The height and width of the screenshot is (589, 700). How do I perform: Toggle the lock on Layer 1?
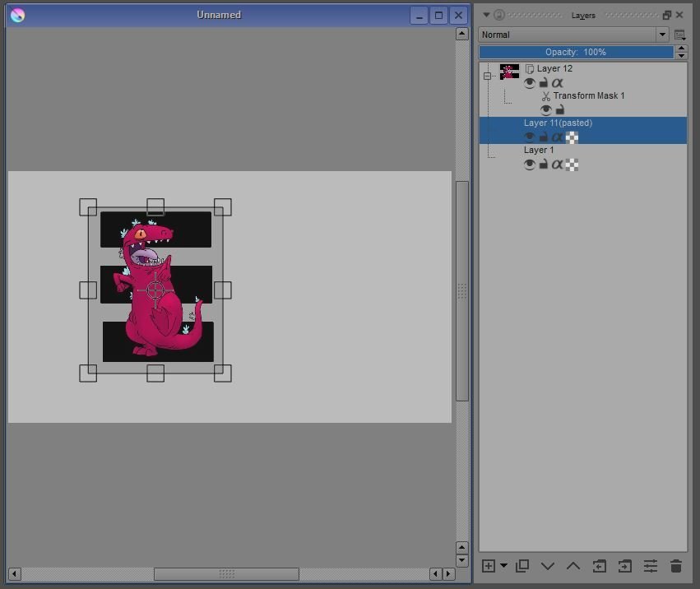544,165
